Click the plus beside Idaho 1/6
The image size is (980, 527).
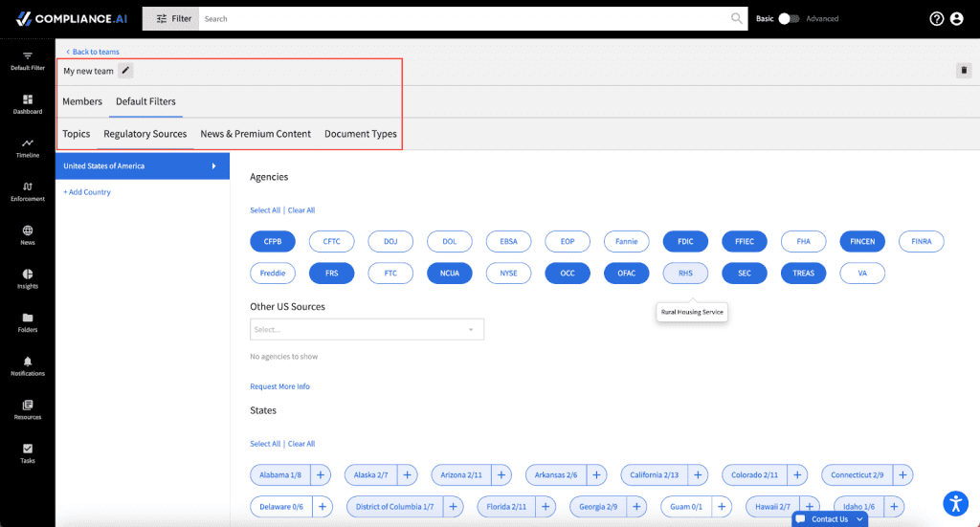pyautogui.click(x=894, y=507)
